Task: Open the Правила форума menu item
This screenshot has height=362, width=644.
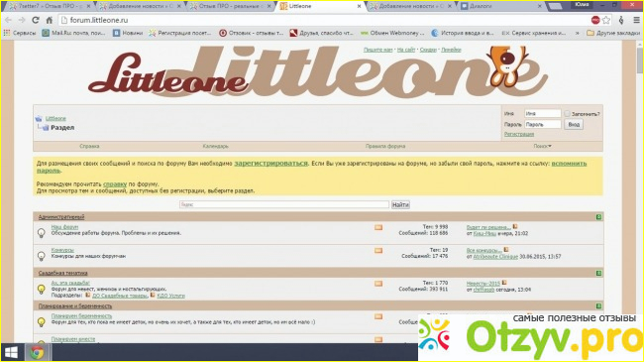Action: click(x=385, y=146)
